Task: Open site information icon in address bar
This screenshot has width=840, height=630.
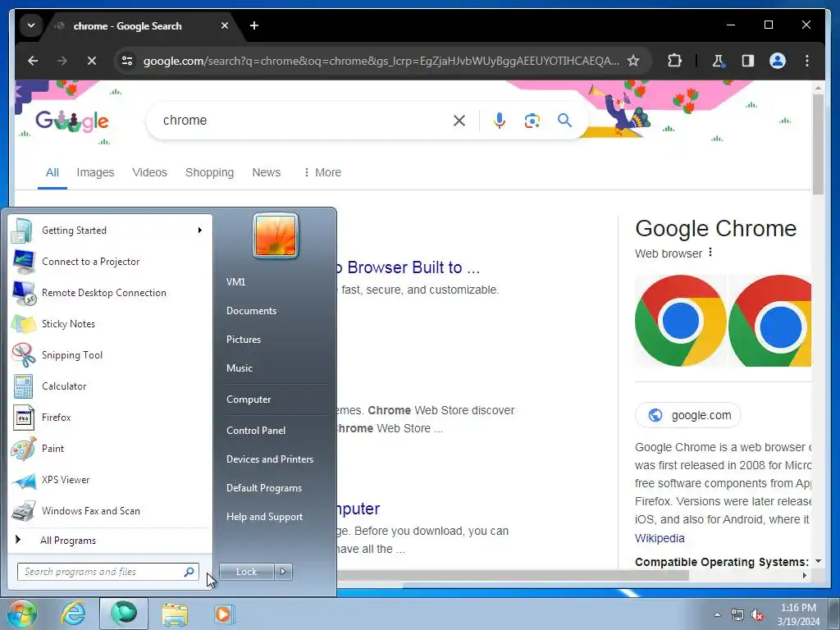Action: coord(127,61)
